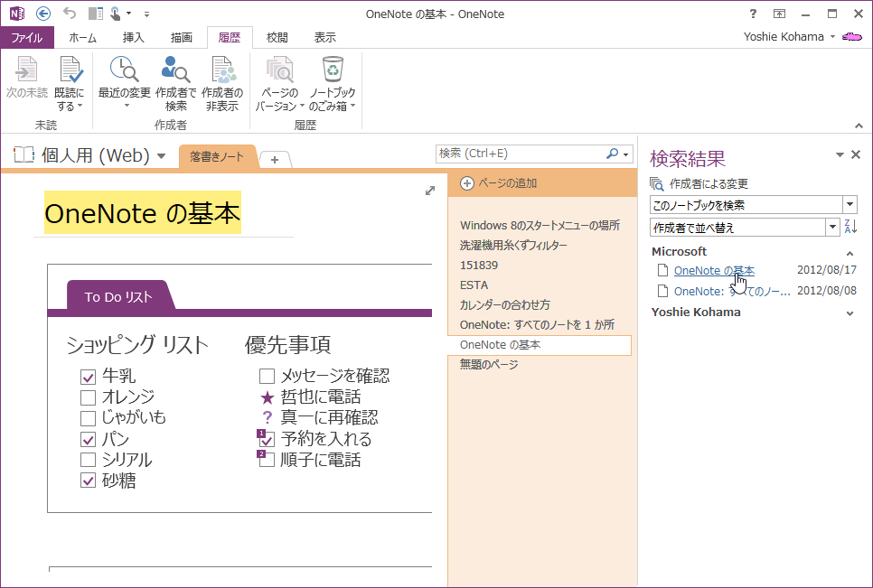The width and height of the screenshot is (873, 588).
Task: Collapse the ribbon with the up chevron
Action: click(859, 126)
